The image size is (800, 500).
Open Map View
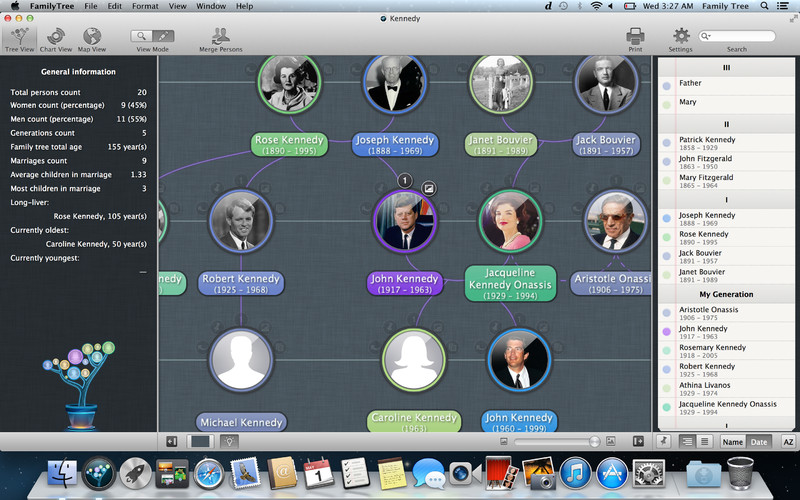(92, 40)
